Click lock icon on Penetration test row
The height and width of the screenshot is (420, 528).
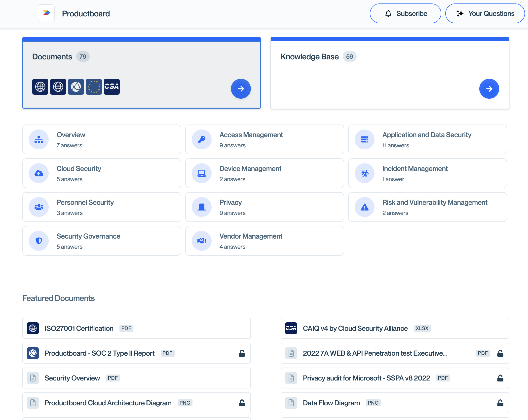(500, 353)
